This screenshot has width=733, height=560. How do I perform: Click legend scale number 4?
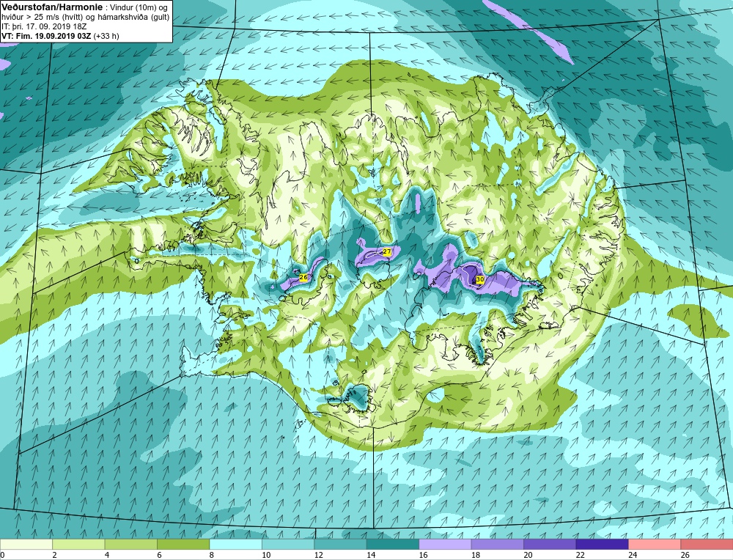tap(107, 555)
